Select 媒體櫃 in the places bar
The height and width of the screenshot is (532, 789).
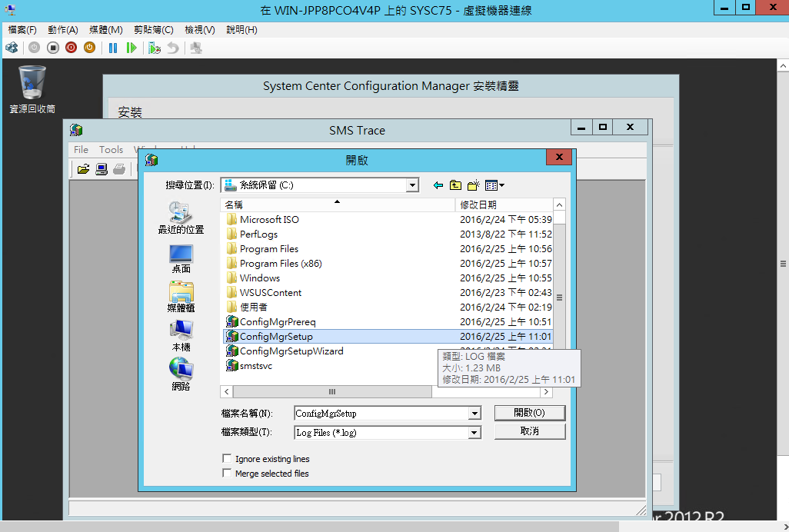(181, 297)
